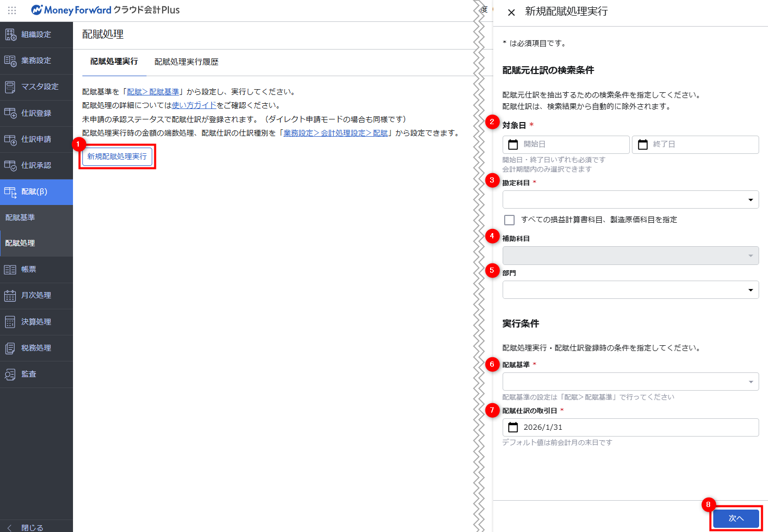
Task: Open the 部門 dropdown
Action: click(x=750, y=290)
